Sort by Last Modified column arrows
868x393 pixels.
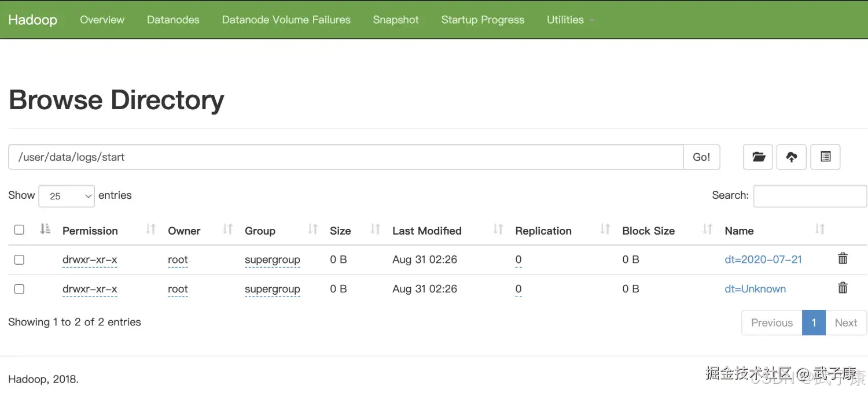[x=498, y=229]
